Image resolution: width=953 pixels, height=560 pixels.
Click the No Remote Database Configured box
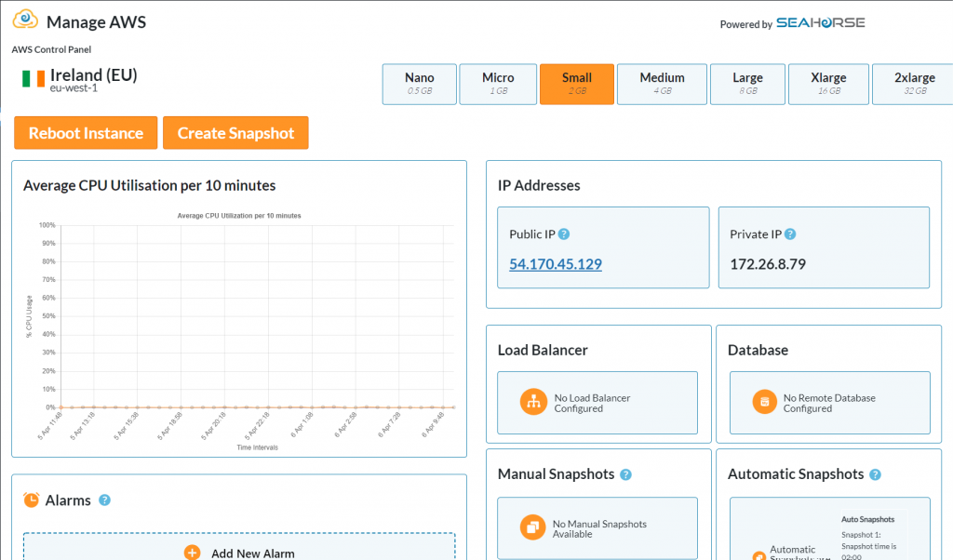pos(829,403)
